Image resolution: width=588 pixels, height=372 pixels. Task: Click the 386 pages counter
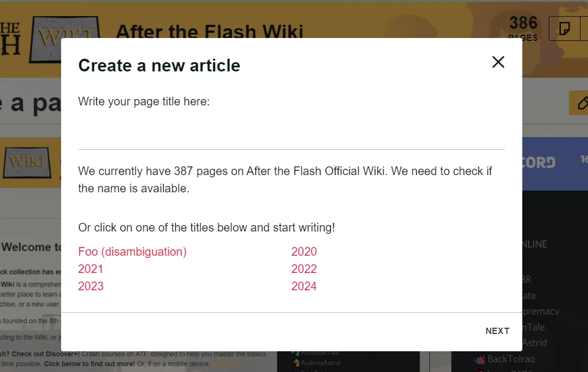tap(523, 26)
